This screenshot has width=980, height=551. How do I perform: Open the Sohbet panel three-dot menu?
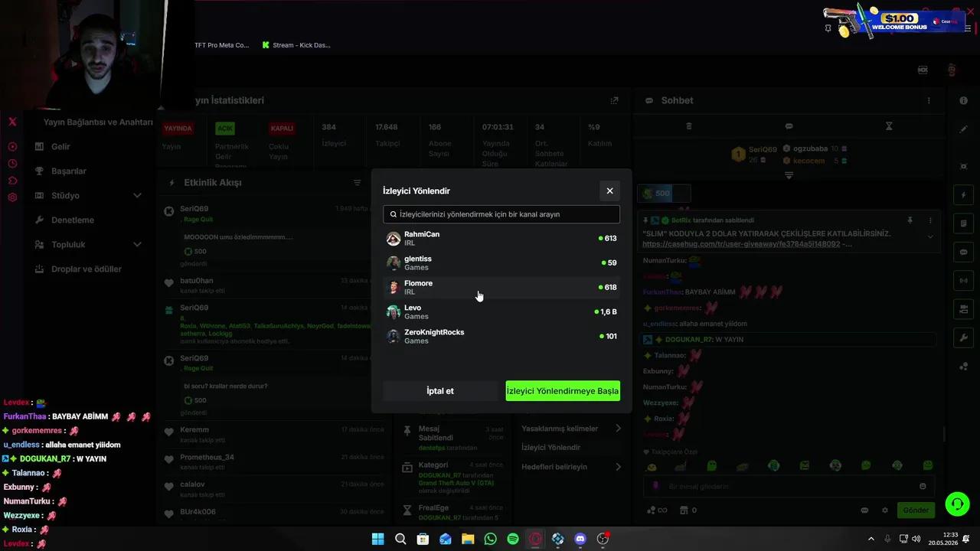(929, 100)
